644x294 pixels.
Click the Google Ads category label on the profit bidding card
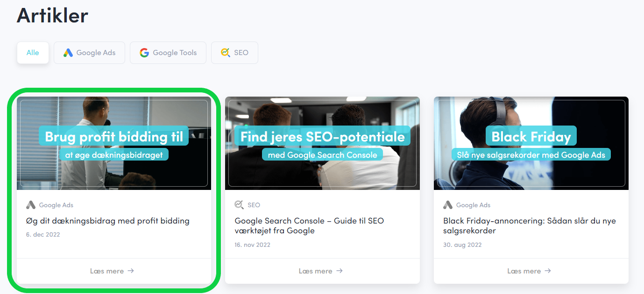coord(56,205)
